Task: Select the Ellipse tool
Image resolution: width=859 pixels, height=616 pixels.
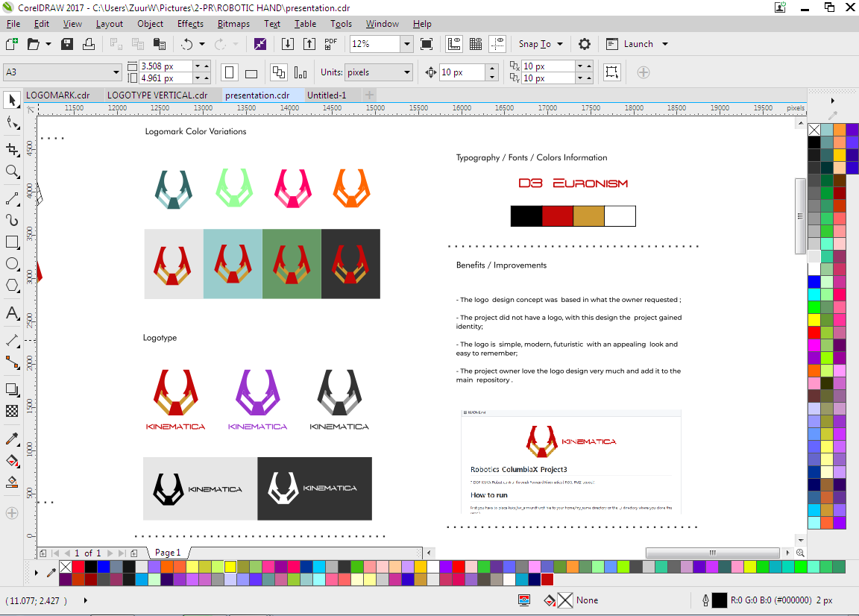Action: (x=12, y=263)
